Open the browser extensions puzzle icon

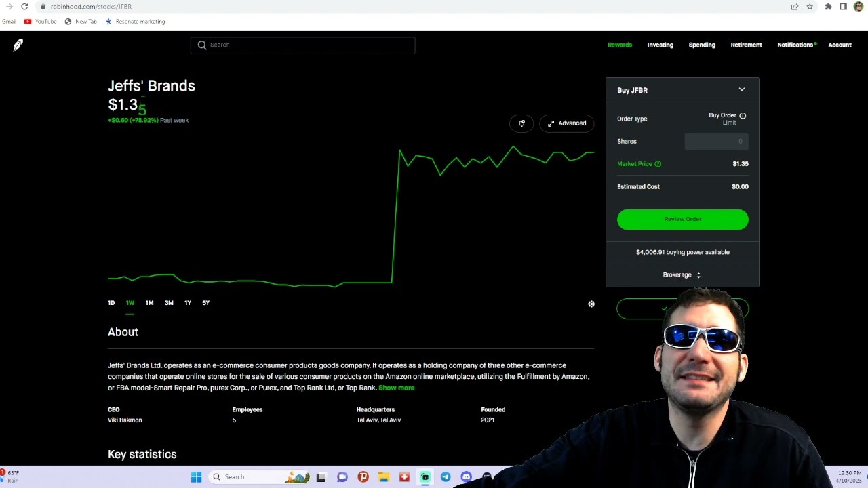(828, 7)
